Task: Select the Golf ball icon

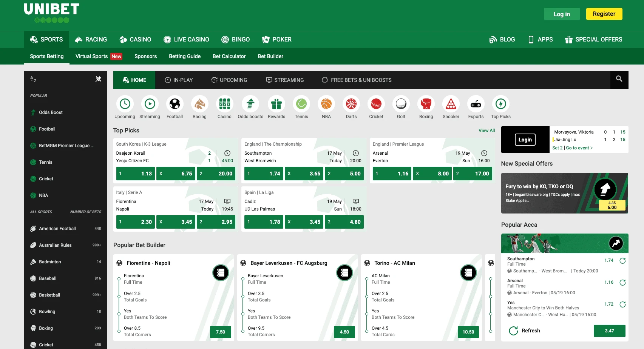Action: (x=401, y=104)
